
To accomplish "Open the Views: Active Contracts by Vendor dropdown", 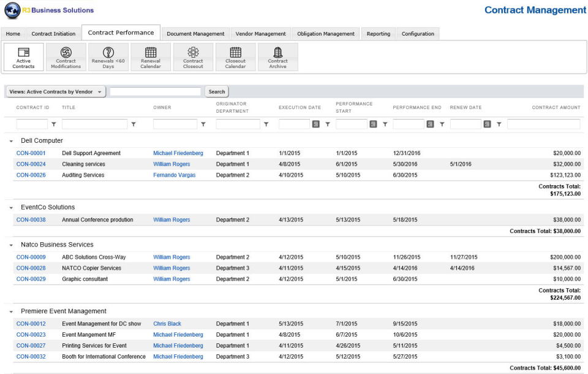I will coord(56,91).
